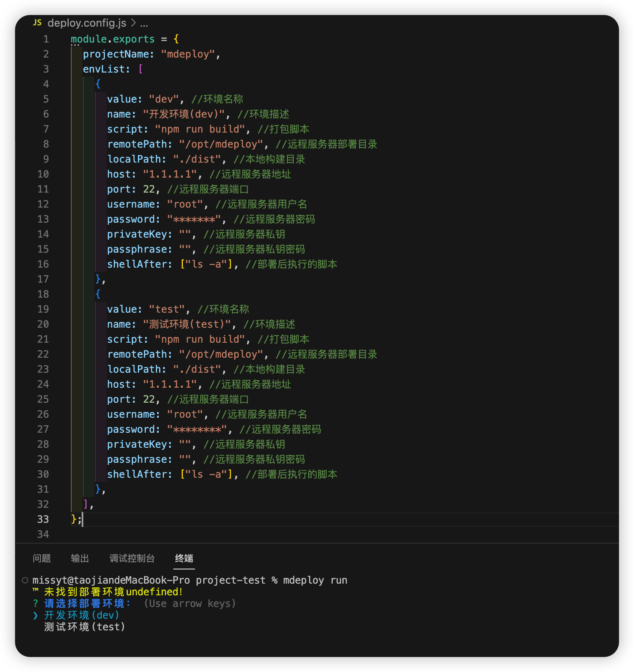Click the envList key on line 3

click(104, 69)
